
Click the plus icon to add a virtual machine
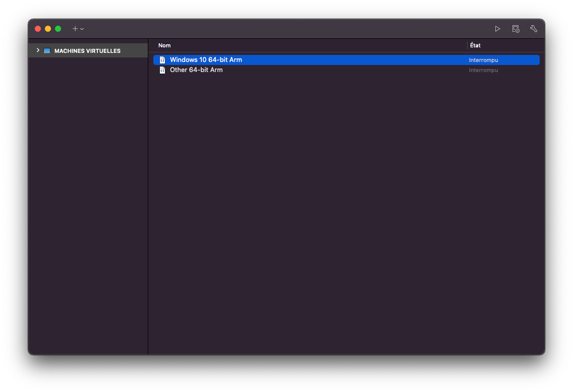coord(75,29)
